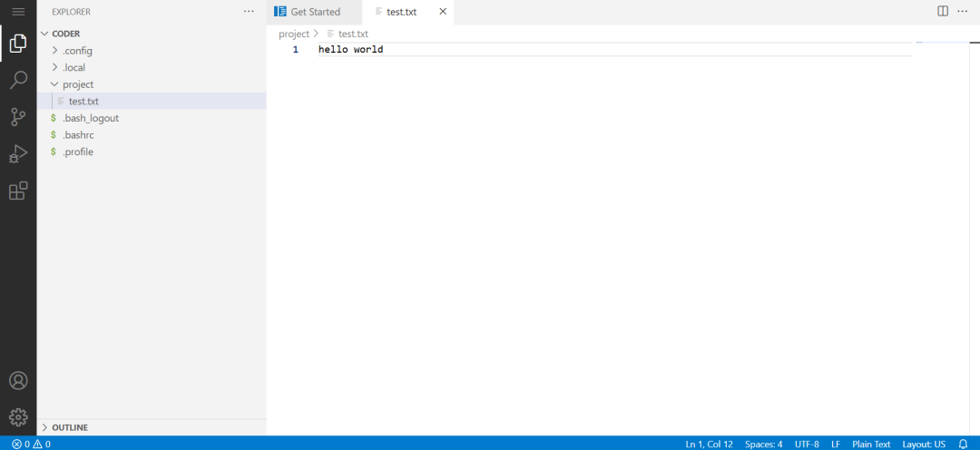Click the Ln 1, Col 12 indicator
Image resolution: width=980 pixels, height=450 pixels.
tap(709, 444)
